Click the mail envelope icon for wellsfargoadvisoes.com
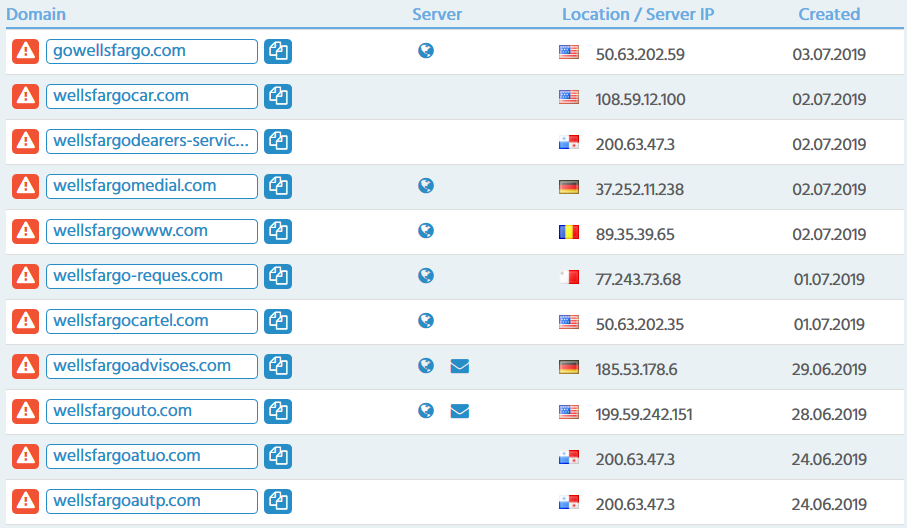907x528 pixels. [459, 367]
